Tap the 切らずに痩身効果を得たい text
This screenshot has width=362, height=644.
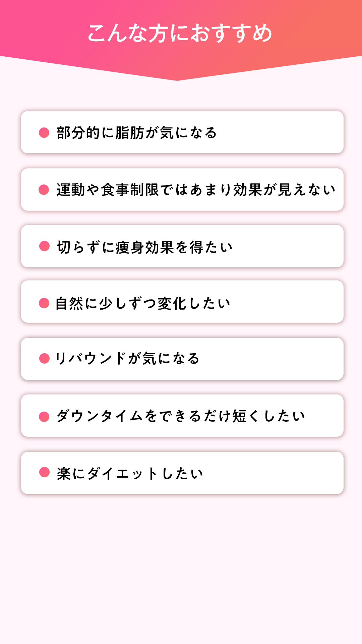[144, 248]
